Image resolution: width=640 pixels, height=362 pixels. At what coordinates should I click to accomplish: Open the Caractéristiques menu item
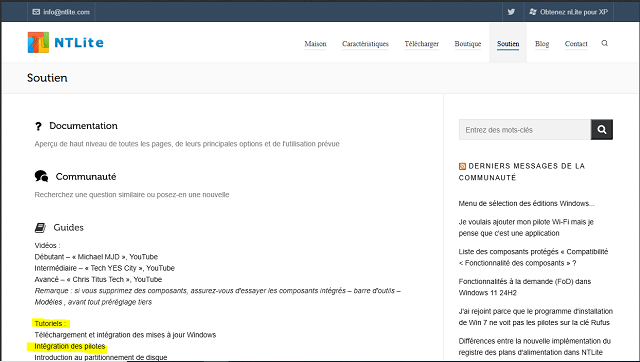coord(365,44)
